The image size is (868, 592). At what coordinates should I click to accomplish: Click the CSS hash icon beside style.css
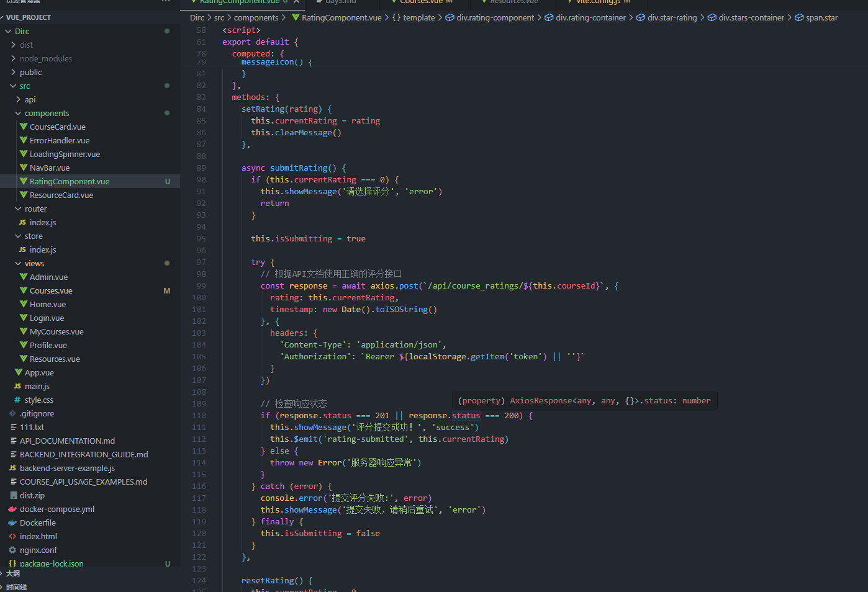coord(17,400)
